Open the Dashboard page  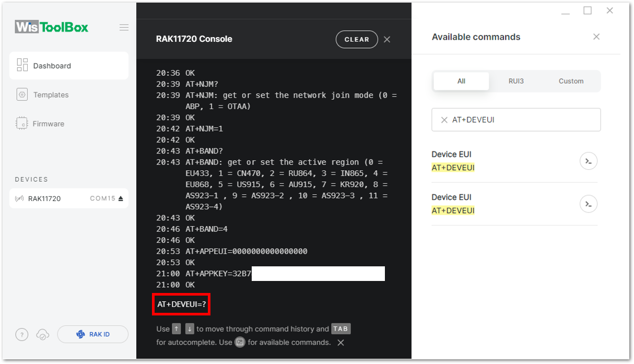(69, 66)
